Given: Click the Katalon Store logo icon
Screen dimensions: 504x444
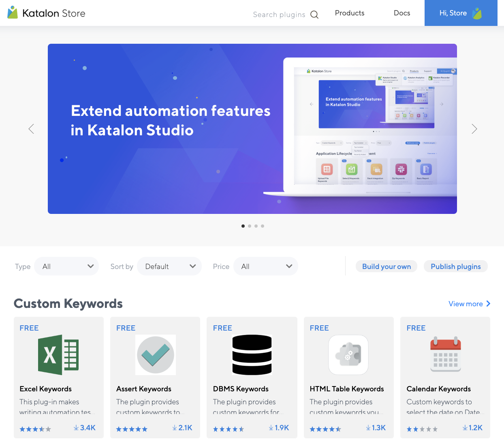Looking at the screenshot, I should 13,13.
